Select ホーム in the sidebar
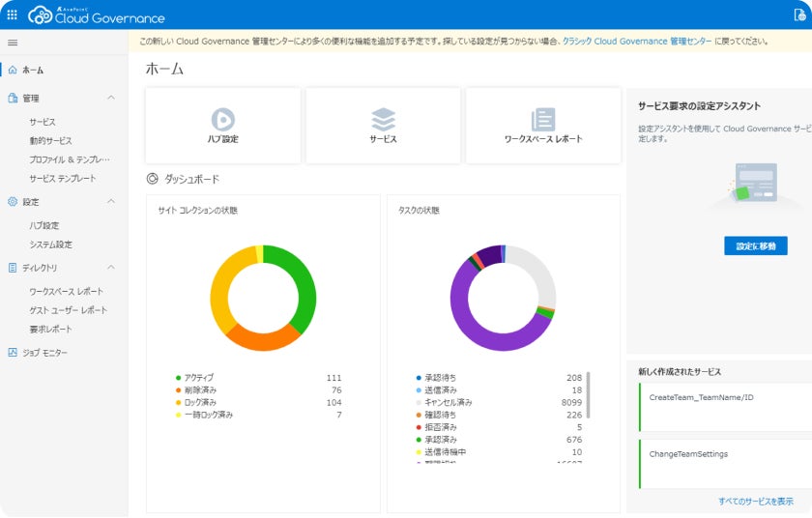 tap(33, 71)
